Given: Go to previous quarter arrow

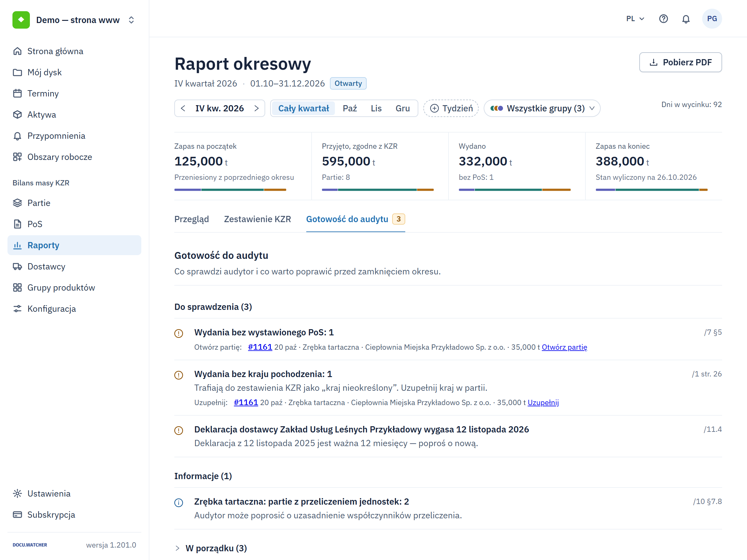Looking at the screenshot, I should point(183,108).
